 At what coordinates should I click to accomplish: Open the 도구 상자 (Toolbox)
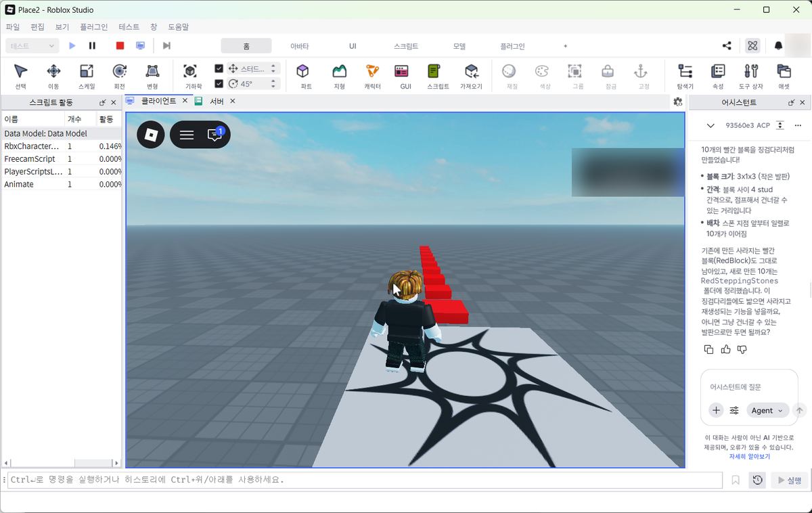[x=750, y=76]
